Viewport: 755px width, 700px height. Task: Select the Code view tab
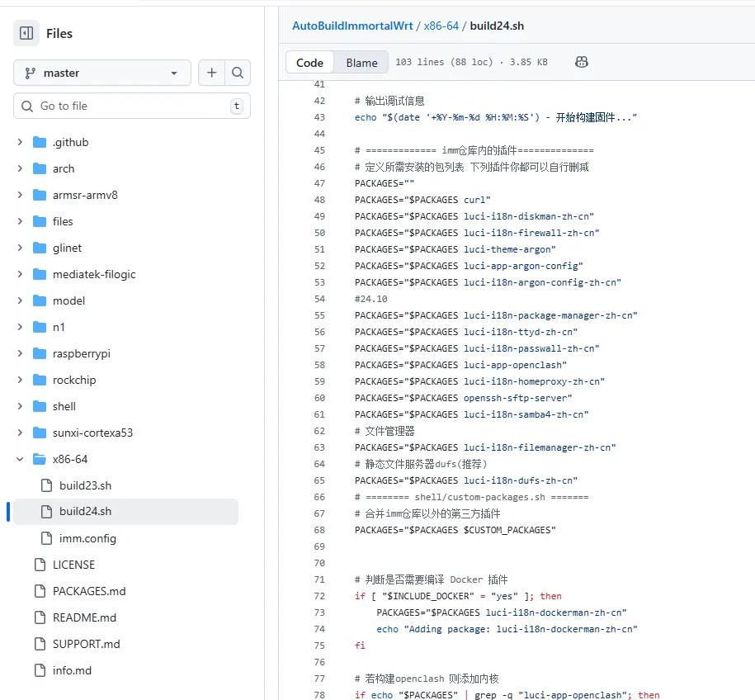(x=310, y=63)
